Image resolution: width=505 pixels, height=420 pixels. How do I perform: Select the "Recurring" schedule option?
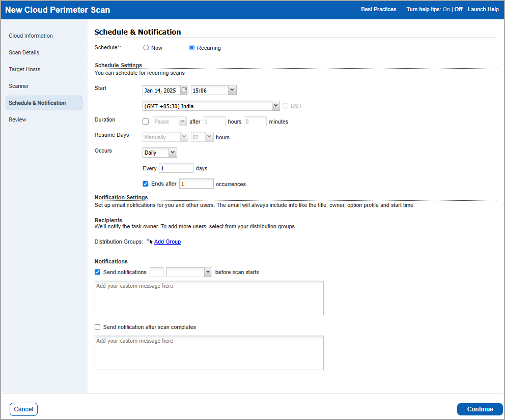pyautogui.click(x=191, y=47)
